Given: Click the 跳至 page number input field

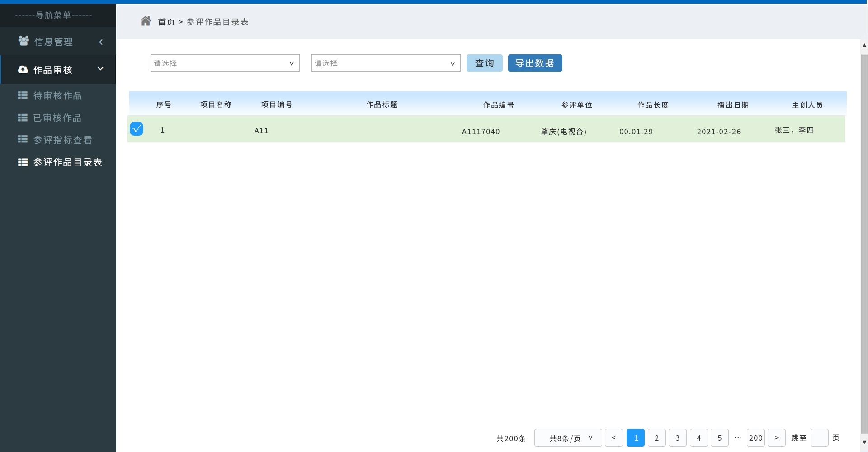Looking at the screenshot, I should pyautogui.click(x=819, y=438).
